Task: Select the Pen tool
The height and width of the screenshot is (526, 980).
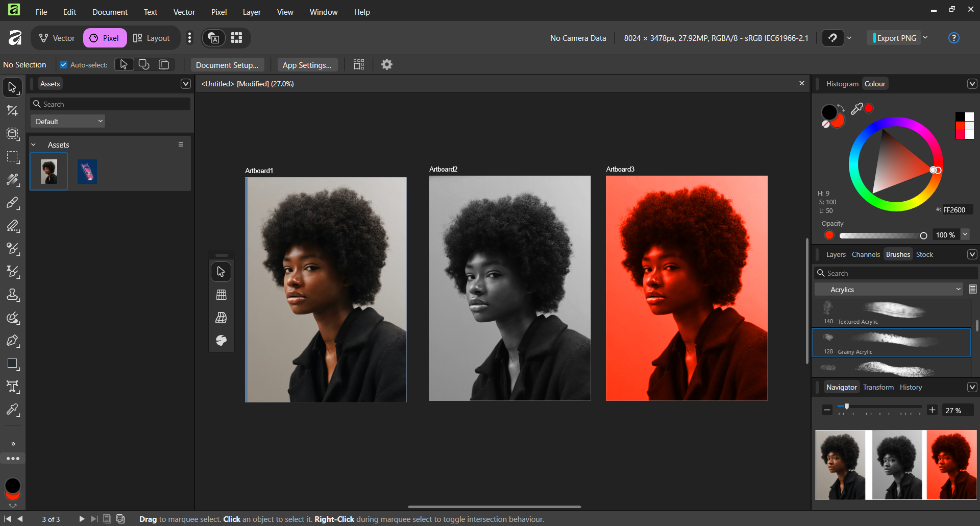Action: [12, 341]
